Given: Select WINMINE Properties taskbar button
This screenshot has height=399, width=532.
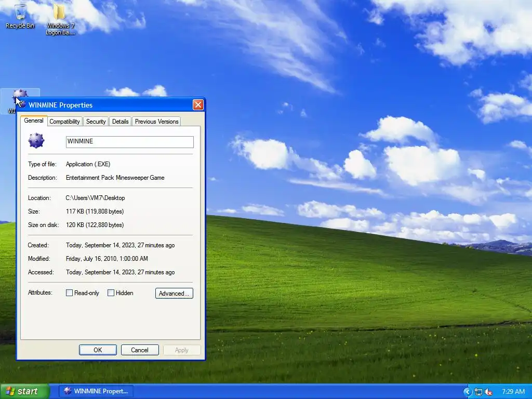Looking at the screenshot, I should point(96,391).
